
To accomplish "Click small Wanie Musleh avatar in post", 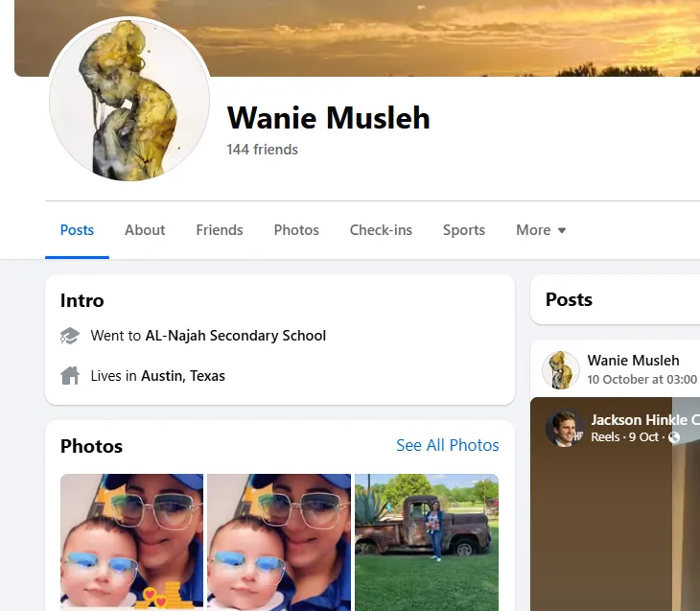I will [561, 370].
